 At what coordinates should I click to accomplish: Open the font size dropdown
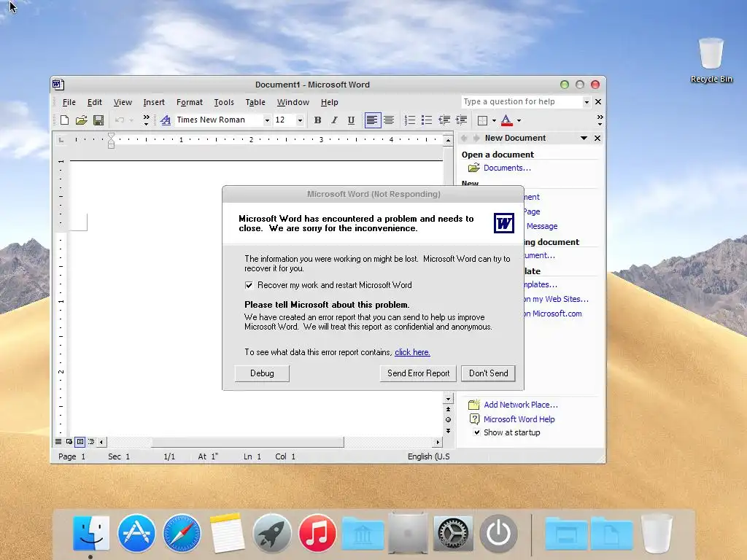point(300,120)
